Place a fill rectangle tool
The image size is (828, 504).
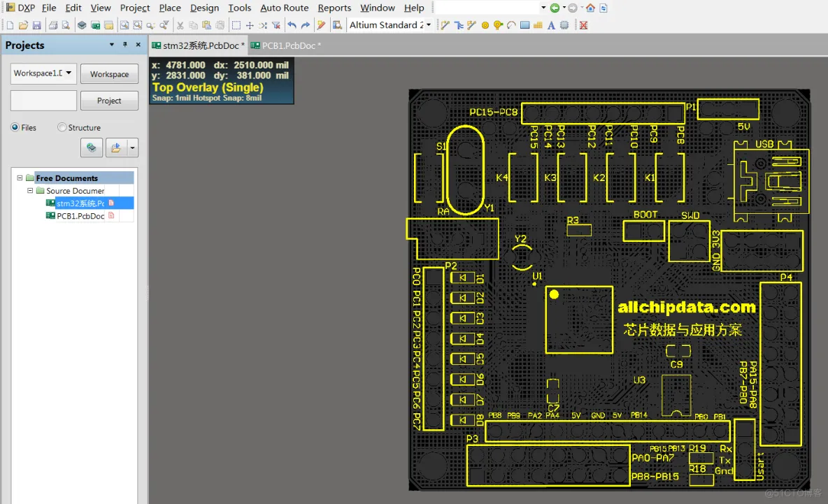(525, 25)
